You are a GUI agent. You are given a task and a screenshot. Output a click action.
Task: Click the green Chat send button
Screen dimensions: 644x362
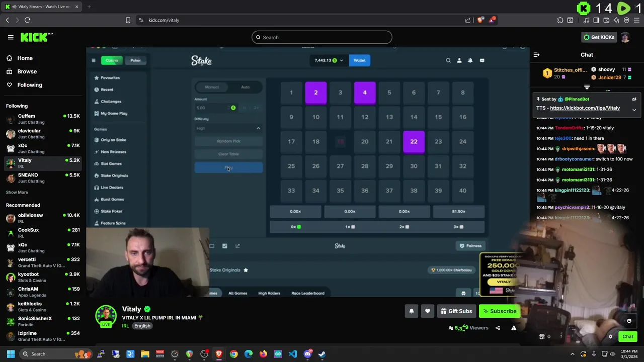(628, 337)
